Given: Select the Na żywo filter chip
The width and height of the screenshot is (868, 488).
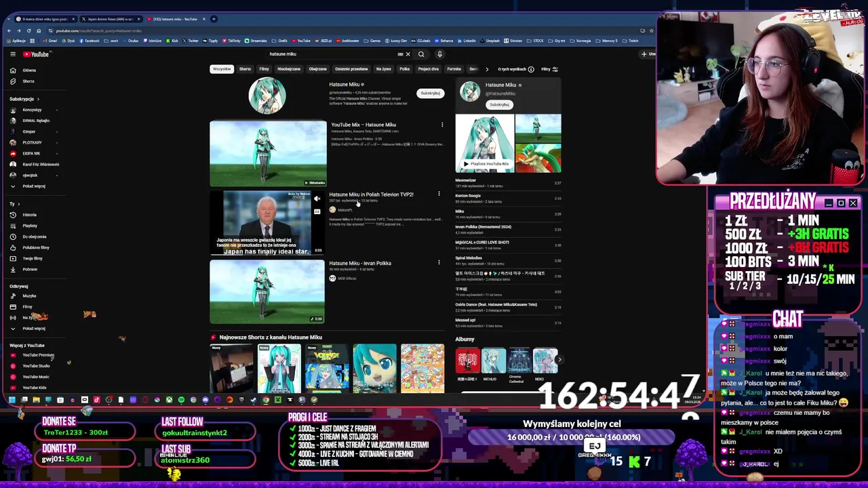Looking at the screenshot, I should point(384,69).
